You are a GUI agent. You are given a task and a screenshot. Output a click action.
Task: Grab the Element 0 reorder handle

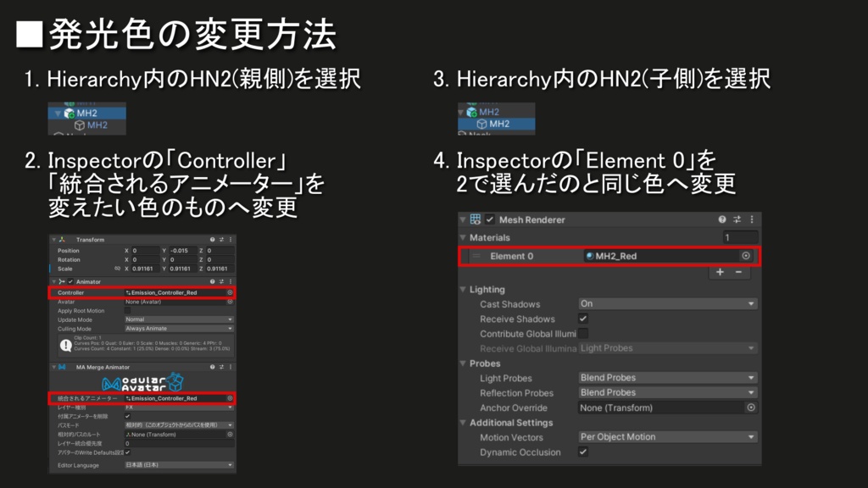[476, 256]
